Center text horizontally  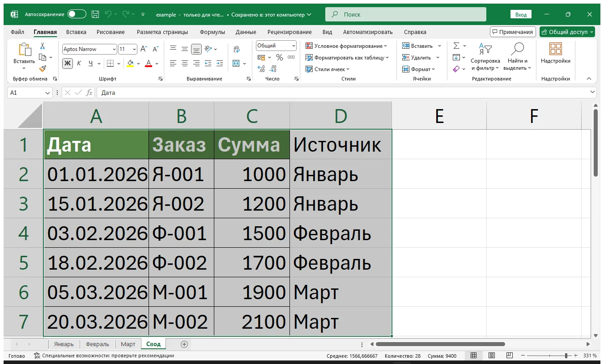point(185,63)
